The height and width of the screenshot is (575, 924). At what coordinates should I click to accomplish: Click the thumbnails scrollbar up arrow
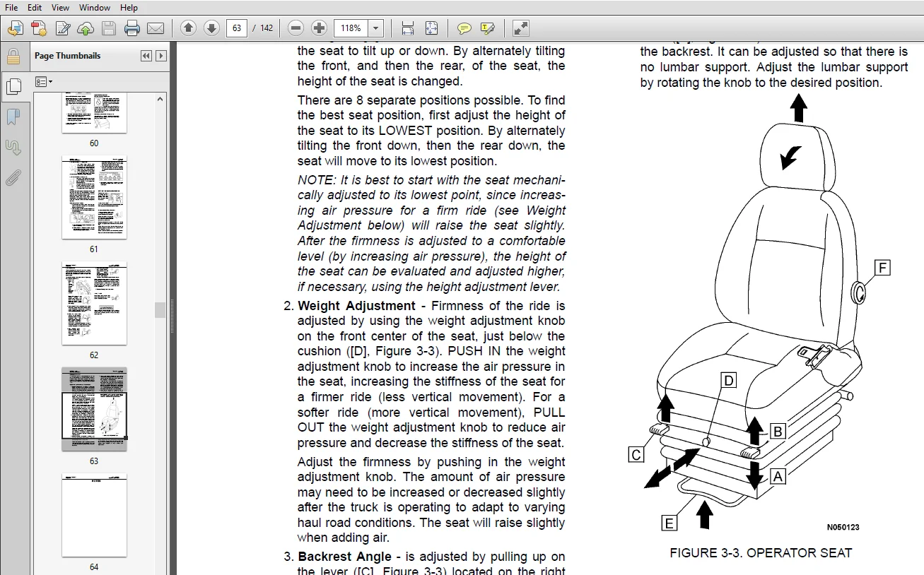(160, 98)
